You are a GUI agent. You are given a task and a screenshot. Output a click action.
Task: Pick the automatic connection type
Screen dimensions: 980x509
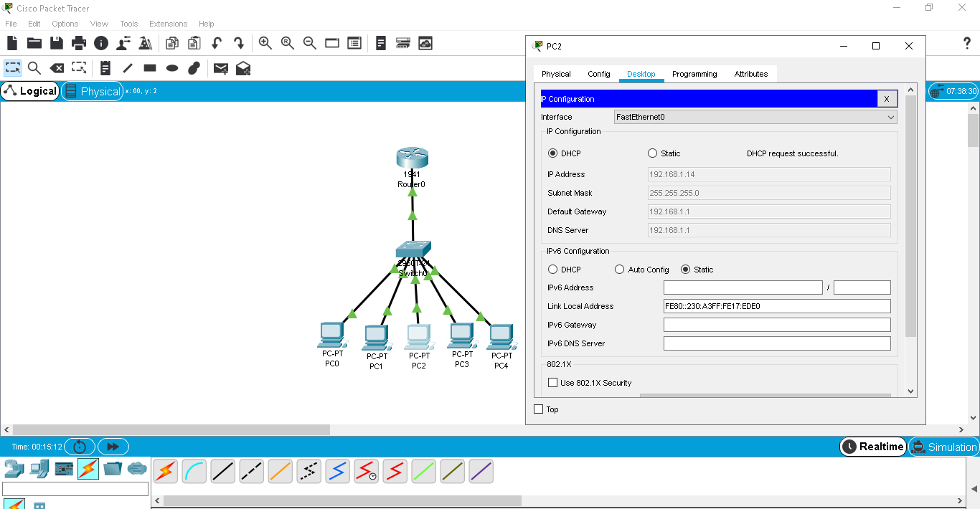click(166, 471)
